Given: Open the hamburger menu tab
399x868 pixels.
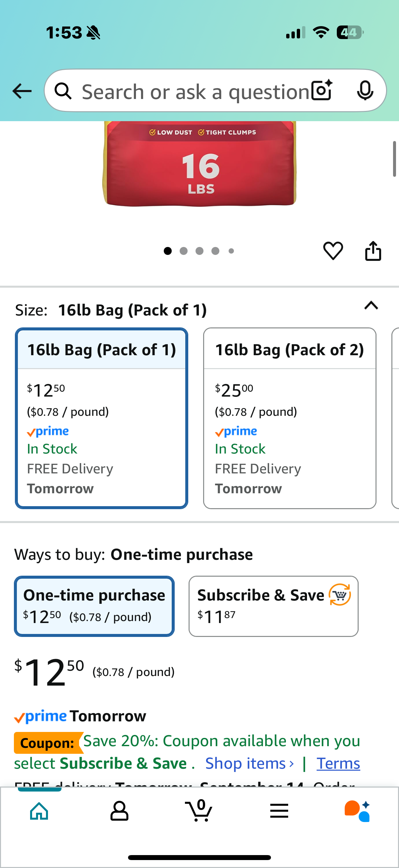Looking at the screenshot, I should [x=279, y=811].
